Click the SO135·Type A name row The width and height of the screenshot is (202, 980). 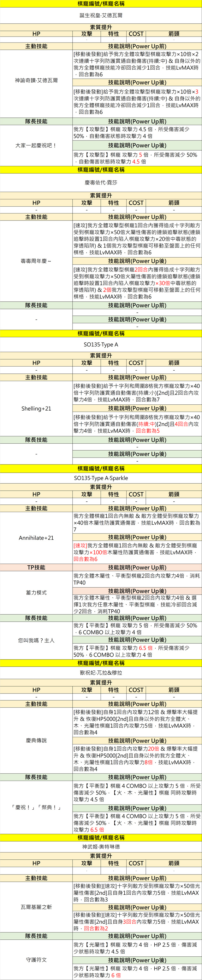[101, 345]
